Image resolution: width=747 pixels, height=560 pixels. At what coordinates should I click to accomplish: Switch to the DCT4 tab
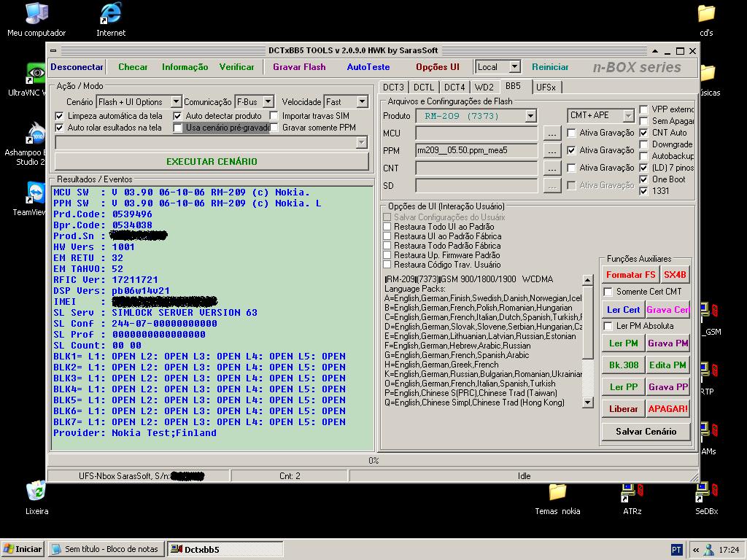pyautogui.click(x=454, y=87)
